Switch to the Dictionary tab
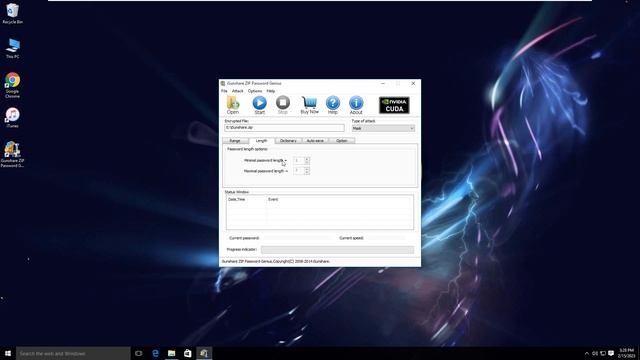The width and height of the screenshot is (640, 360). [x=288, y=140]
